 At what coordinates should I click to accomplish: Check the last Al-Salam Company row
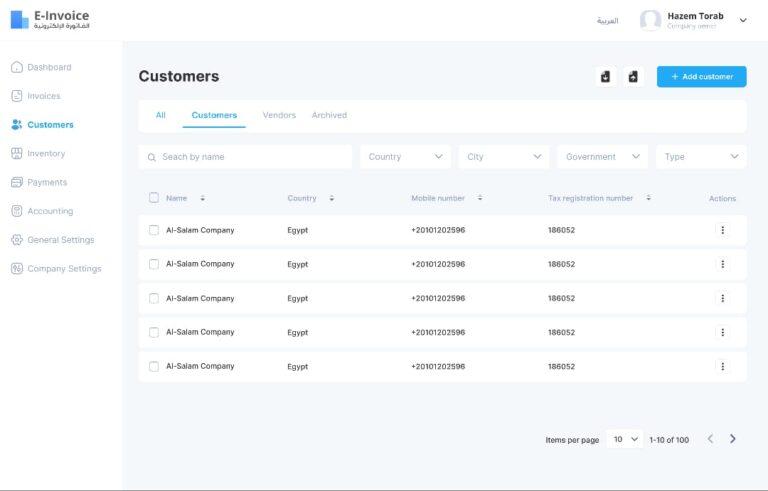(154, 366)
